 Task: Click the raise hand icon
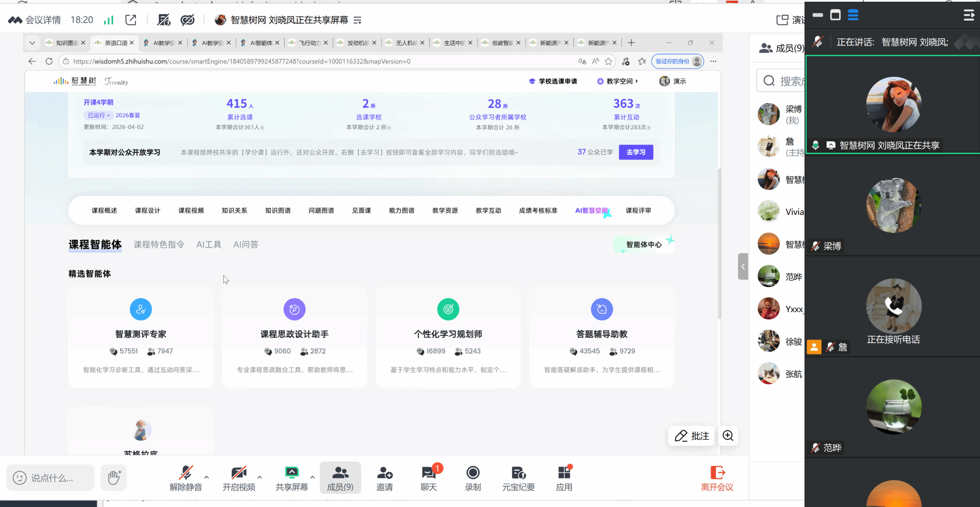[114, 477]
